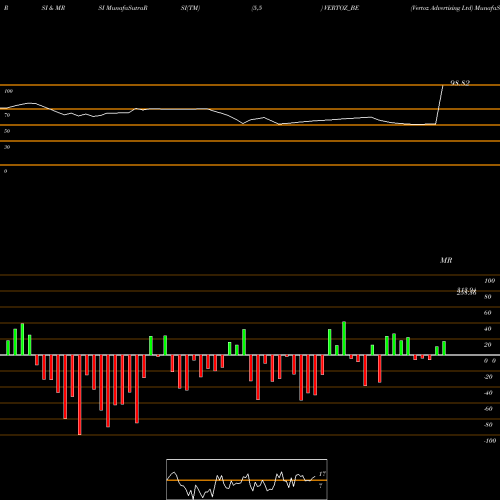
Task: Click the MR axis label -20
Action: [x=488, y=377]
